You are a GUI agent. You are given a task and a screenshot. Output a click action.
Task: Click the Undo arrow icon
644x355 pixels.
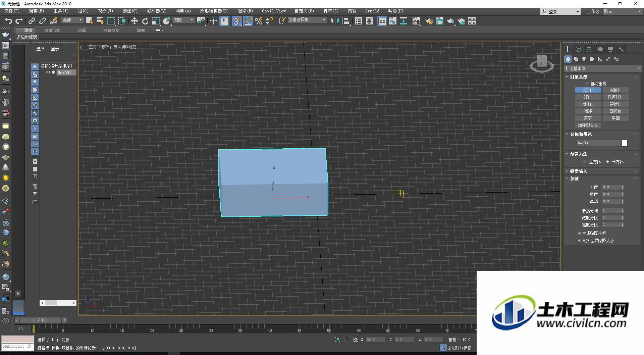[8, 21]
